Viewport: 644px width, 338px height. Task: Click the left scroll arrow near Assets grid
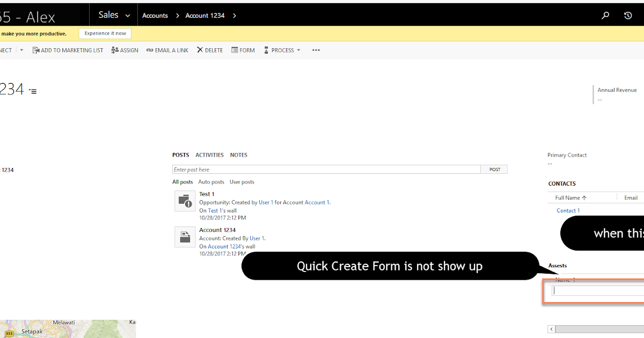point(551,328)
